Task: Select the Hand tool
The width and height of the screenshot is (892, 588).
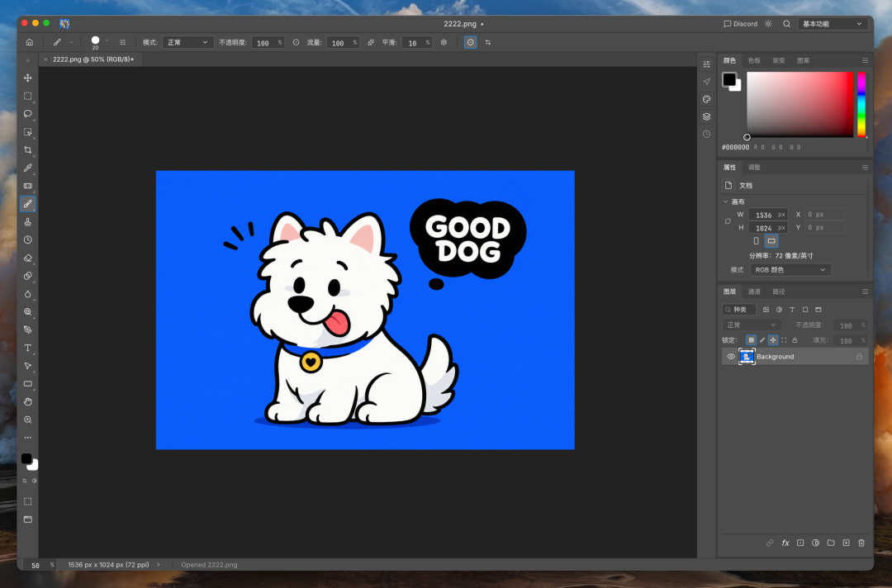Action: pos(27,401)
